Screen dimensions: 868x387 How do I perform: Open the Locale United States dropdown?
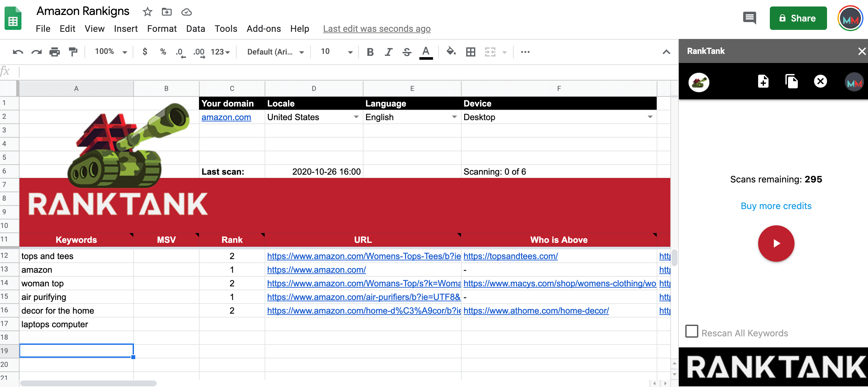pyautogui.click(x=356, y=117)
